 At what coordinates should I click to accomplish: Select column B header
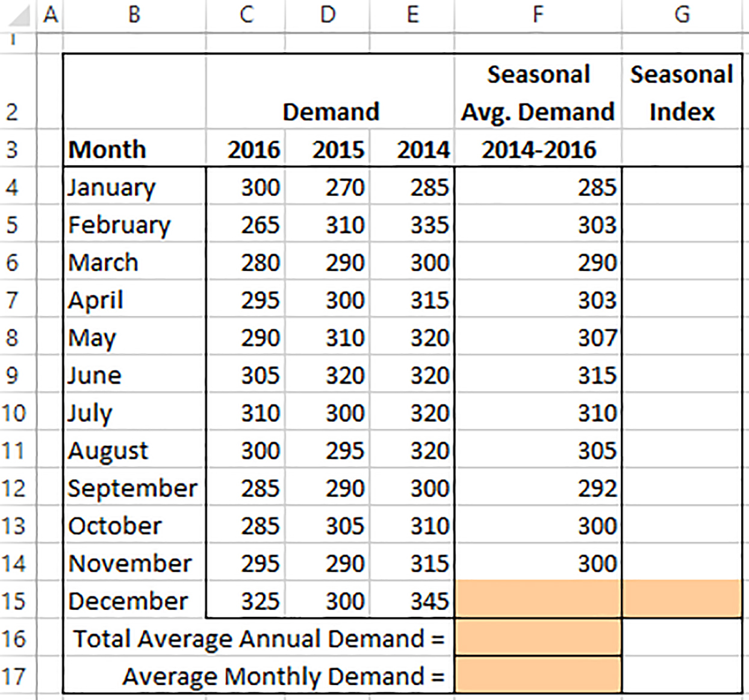(134, 14)
